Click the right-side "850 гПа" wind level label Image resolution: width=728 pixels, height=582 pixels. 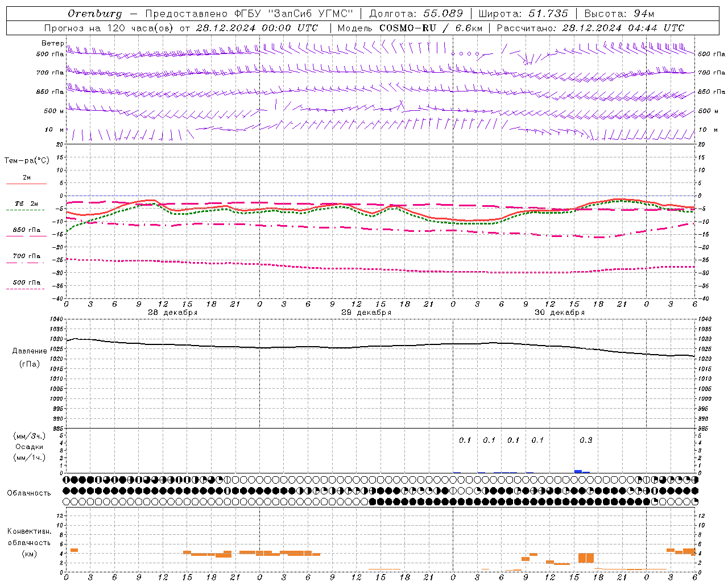[x=712, y=92]
